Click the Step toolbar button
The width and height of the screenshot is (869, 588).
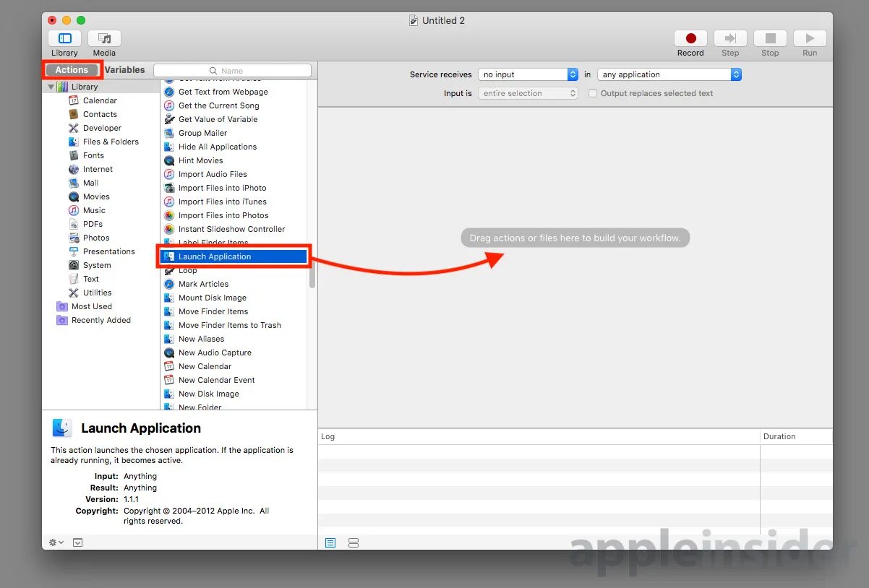click(730, 38)
